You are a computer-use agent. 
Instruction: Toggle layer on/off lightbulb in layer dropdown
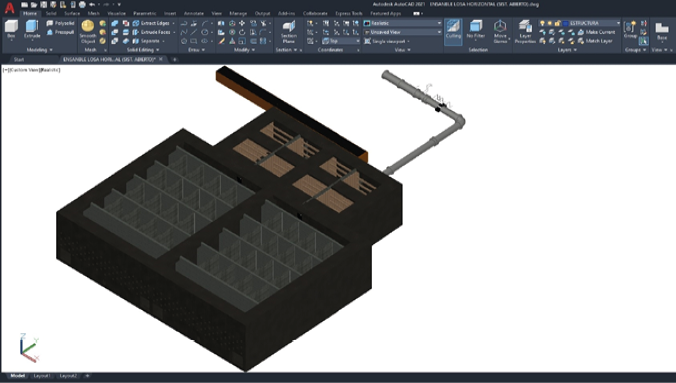pos(542,23)
